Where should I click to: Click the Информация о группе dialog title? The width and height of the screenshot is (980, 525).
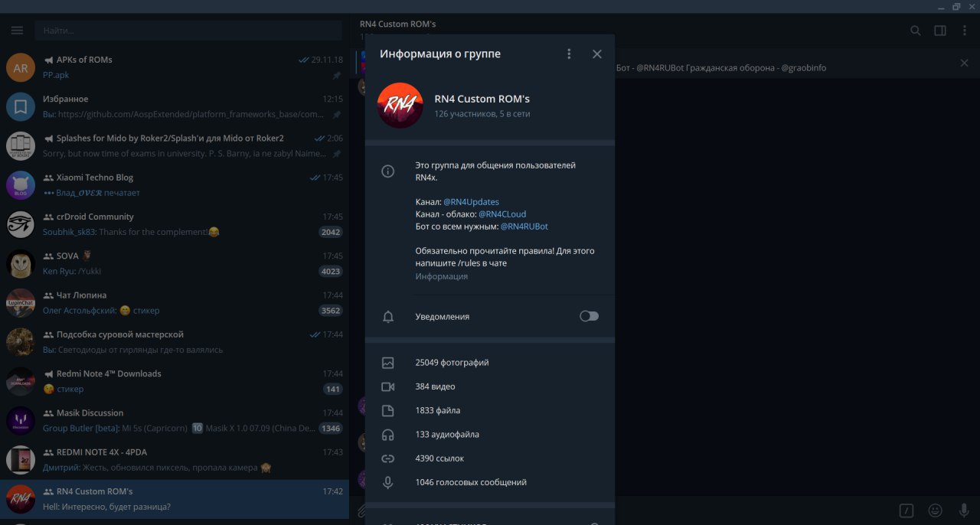pos(440,54)
